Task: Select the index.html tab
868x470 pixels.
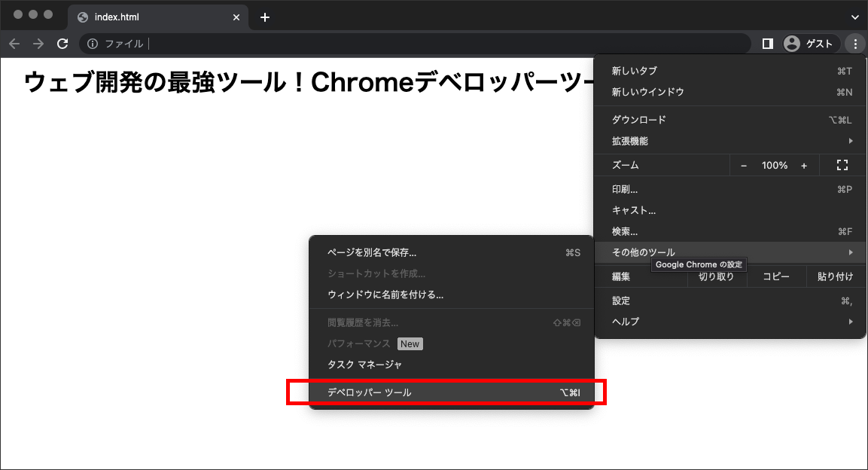Action: [x=158, y=17]
